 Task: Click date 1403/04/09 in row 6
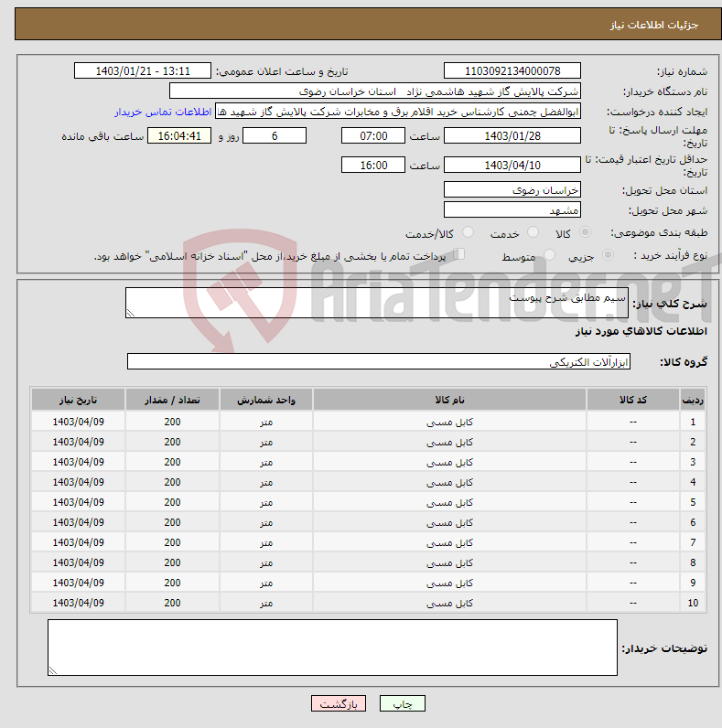click(78, 522)
